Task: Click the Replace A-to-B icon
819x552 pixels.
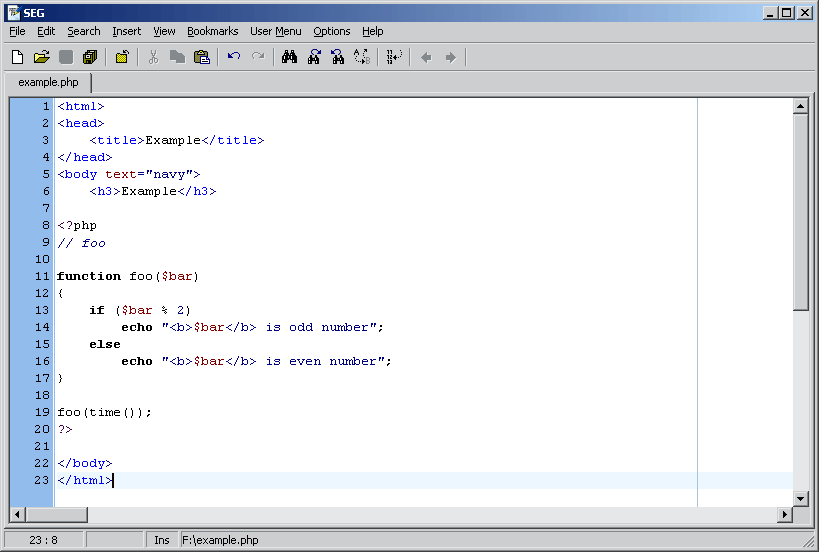Action: pos(362,57)
